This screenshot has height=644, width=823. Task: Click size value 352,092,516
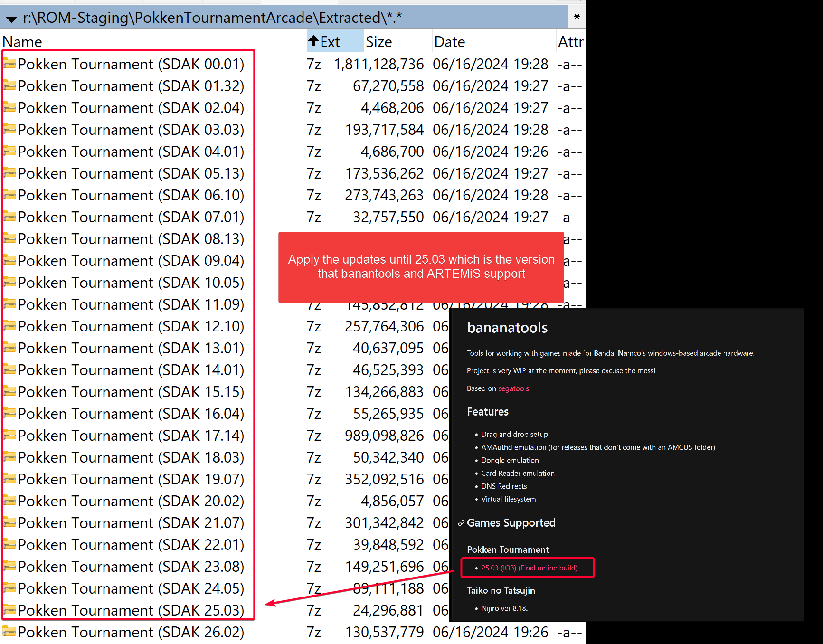pos(384,479)
